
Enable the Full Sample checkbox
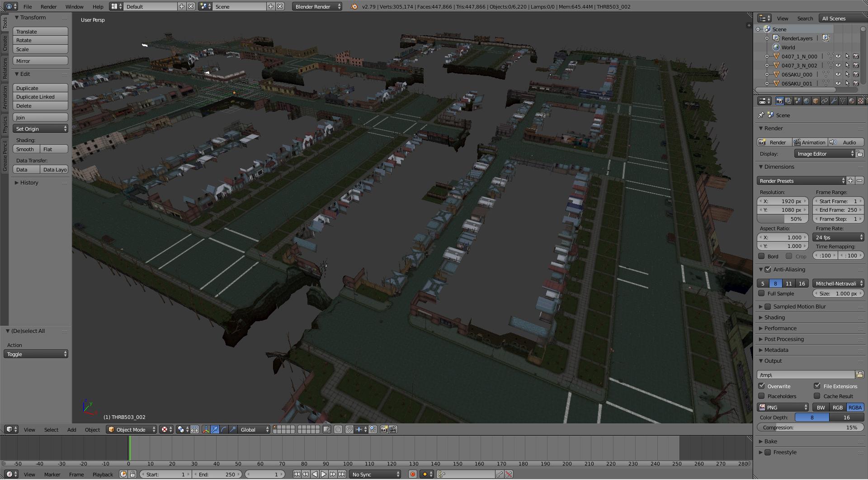pyautogui.click(x=762, y=294)
